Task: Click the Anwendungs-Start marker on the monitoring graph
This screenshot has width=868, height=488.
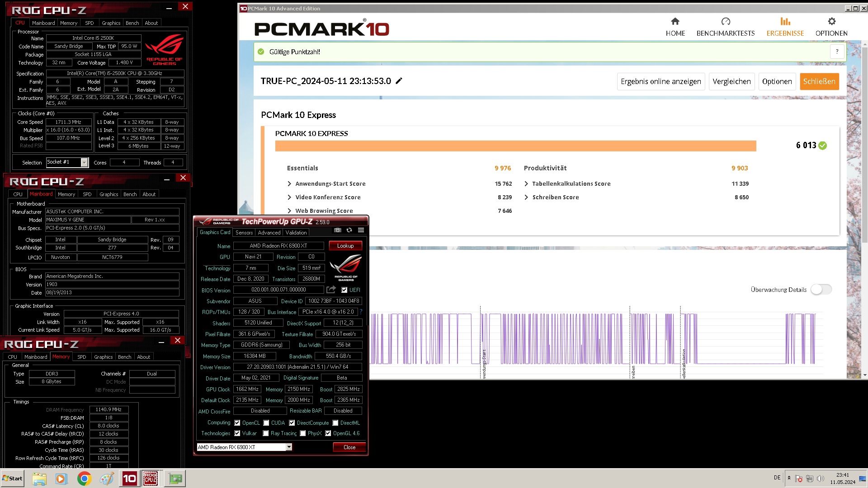Action: 484,364
